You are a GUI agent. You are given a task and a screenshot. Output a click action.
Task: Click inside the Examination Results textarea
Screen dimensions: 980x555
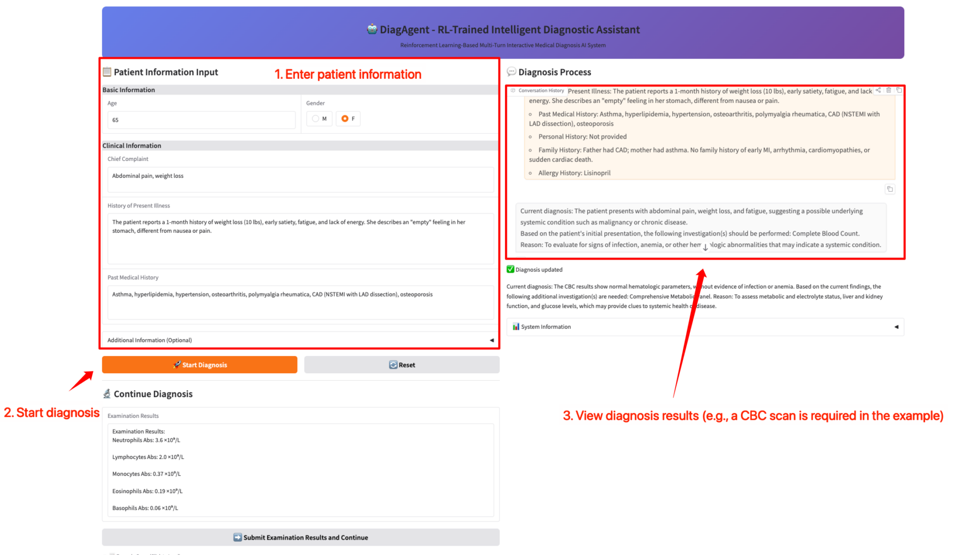click(x=300, y=469)
